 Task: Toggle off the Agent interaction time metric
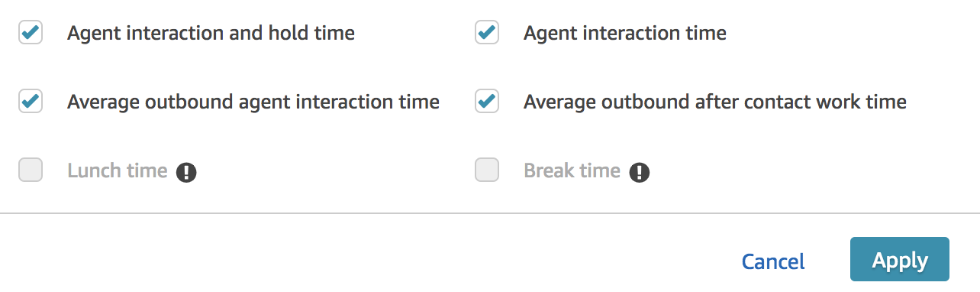pos(487,33)
